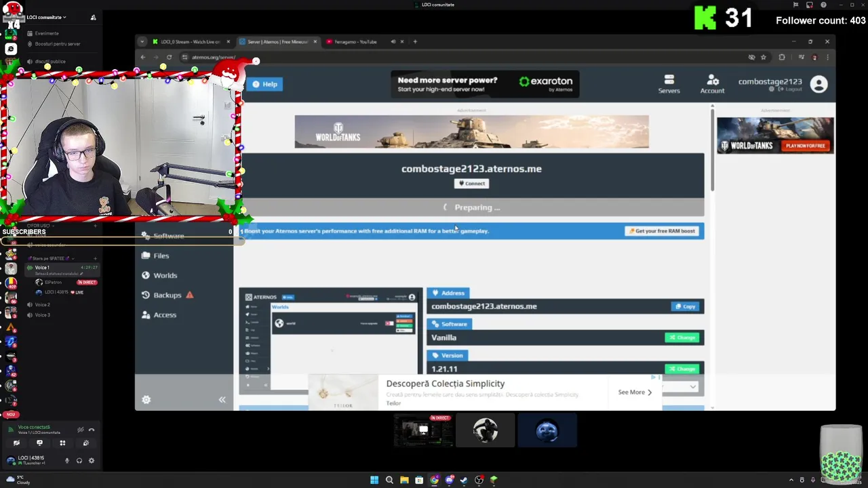Open the browser extensions puzzle icon

point(782,58)
